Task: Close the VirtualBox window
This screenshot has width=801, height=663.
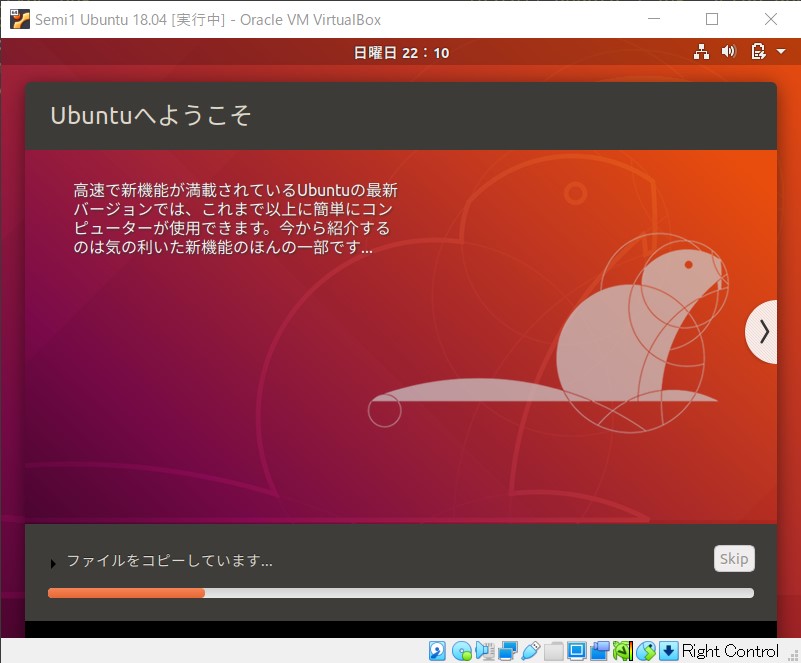Action: tap(770, 19)
